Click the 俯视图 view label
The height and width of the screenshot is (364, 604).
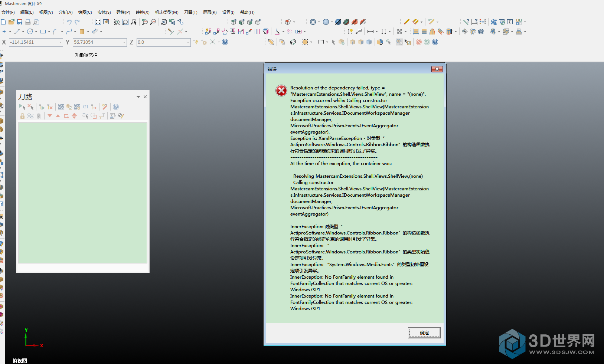pos(20,361)
